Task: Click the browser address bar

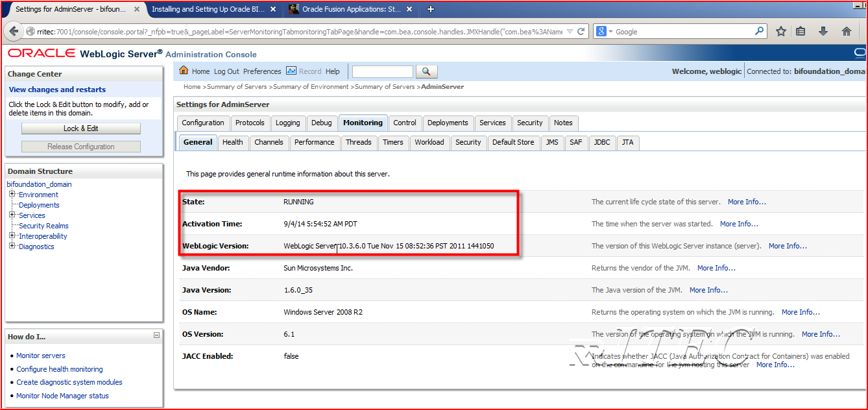Action: tap(300, 31)
